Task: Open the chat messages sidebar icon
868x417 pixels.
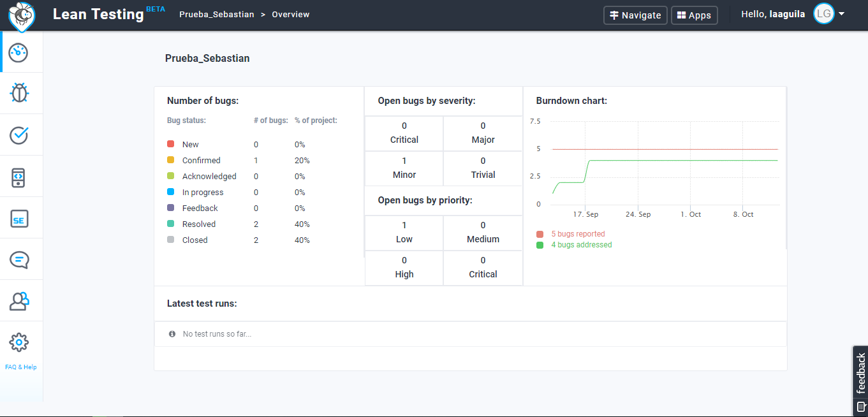Action: tap(19, 260)
